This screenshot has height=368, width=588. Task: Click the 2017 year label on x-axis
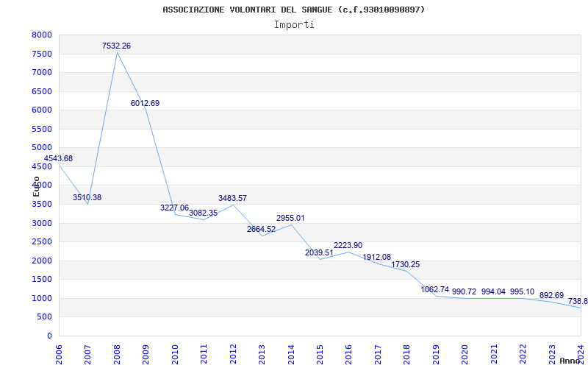click(x=378, y=355)
